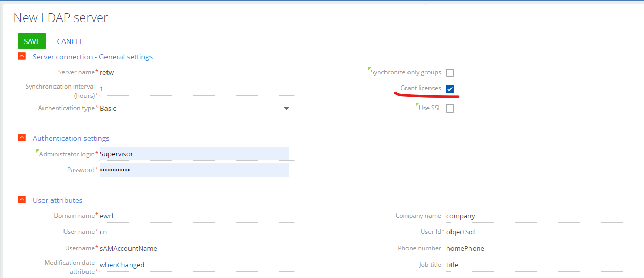Collapse the Authentication settings section icon
Viewport: 644px width, 278px height.
(22, 138)
